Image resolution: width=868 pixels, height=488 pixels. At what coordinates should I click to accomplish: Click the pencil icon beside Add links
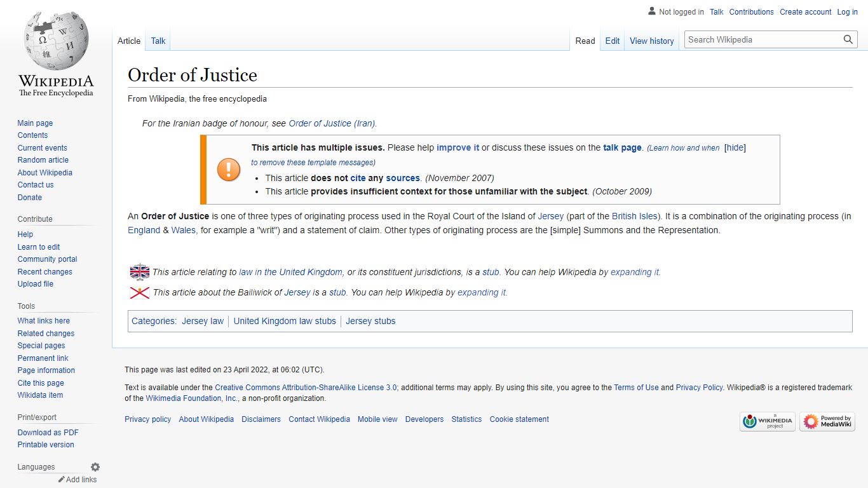62,479
